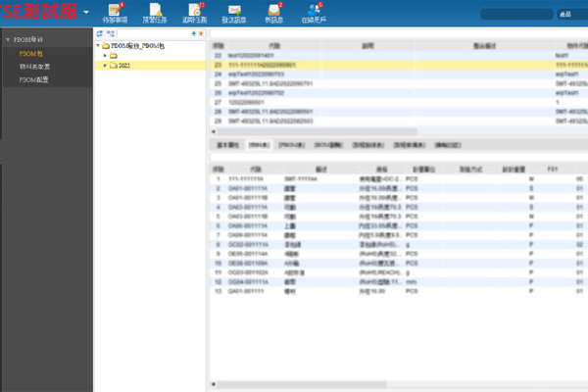
Task: Click the lower table horizontal scrollbar thumb
Action: pos(302,384)
